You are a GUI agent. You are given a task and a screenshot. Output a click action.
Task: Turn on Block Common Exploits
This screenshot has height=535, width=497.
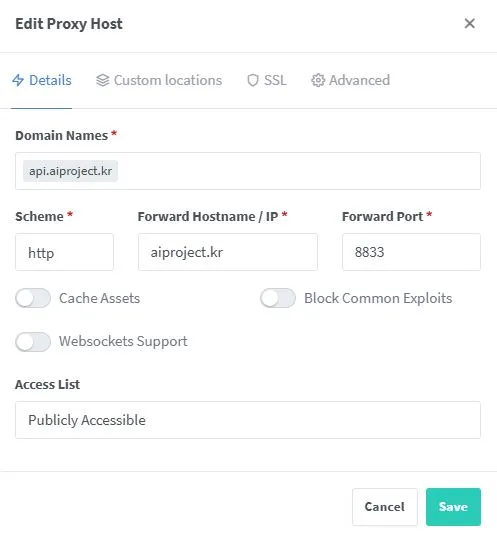[278, 298]
